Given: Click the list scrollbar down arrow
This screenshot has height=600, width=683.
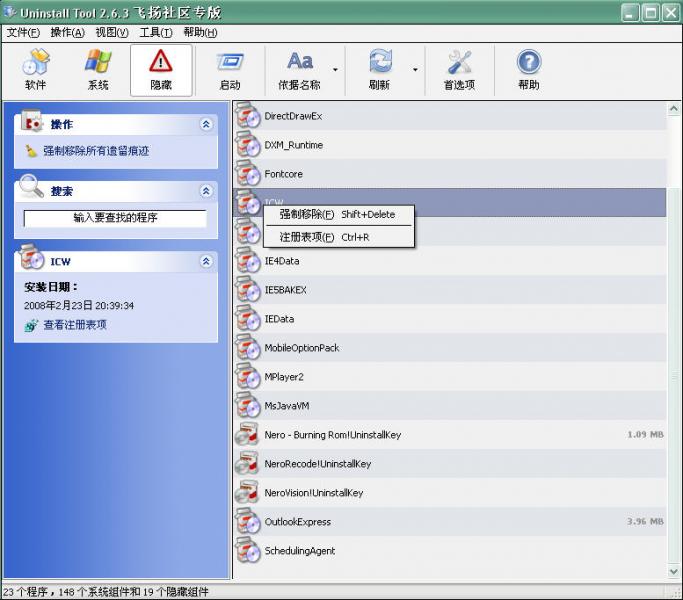Looking at the screenshot, I should [x=673, y=571].
